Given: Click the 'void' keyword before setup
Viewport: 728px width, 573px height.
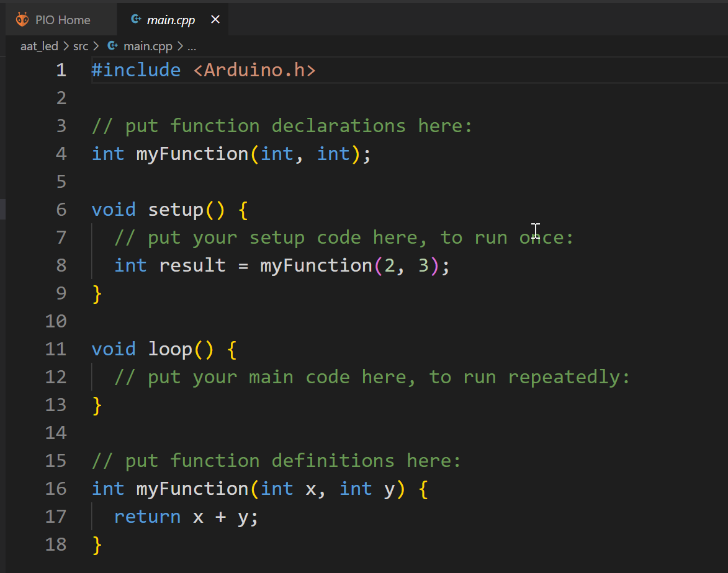Looking at the screenshot, I should tap(114, 210).
